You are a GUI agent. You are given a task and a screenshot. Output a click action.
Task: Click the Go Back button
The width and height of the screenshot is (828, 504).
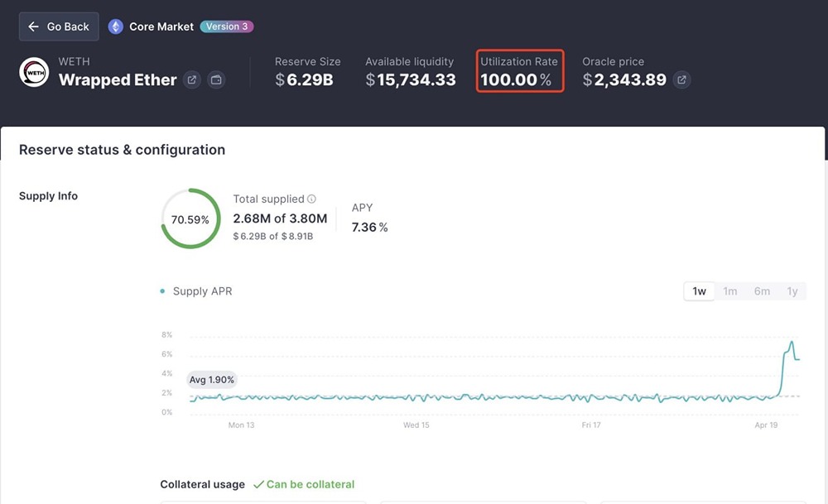point(58,26)
